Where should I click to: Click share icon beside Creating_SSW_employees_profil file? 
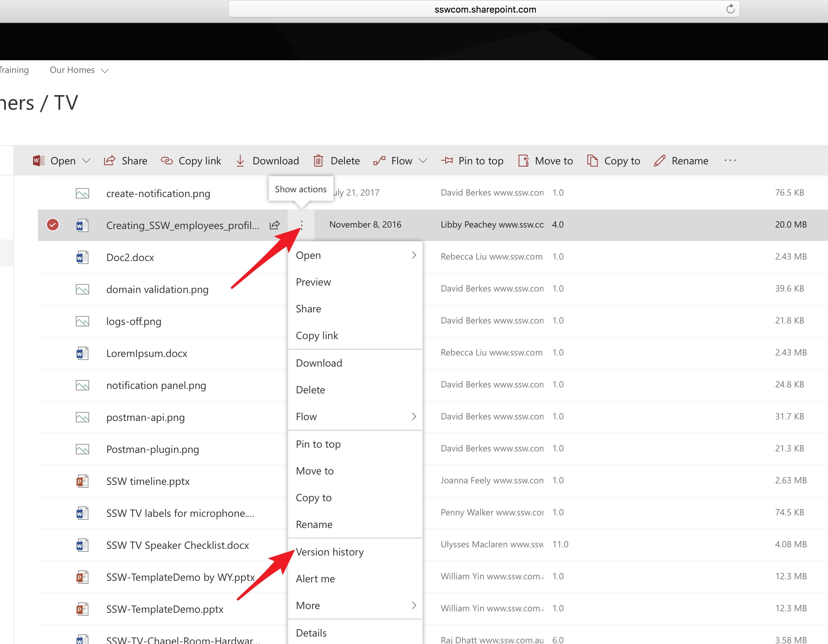275,225
